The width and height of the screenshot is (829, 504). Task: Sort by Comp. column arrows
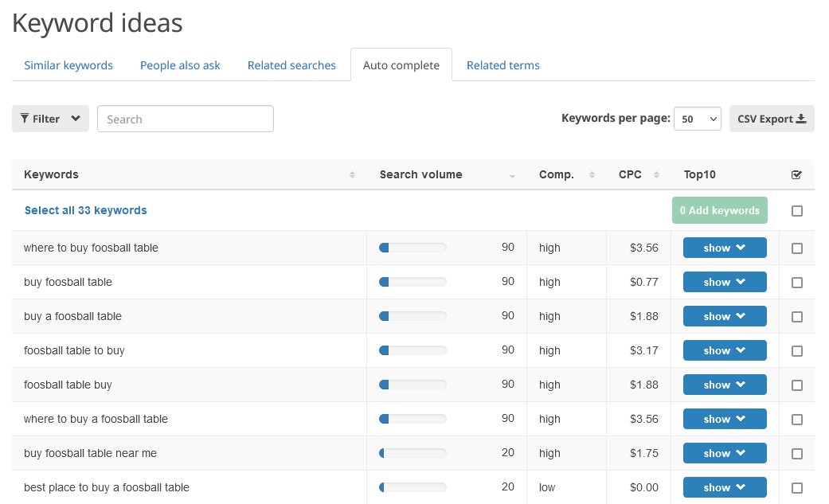coord(592,175)
